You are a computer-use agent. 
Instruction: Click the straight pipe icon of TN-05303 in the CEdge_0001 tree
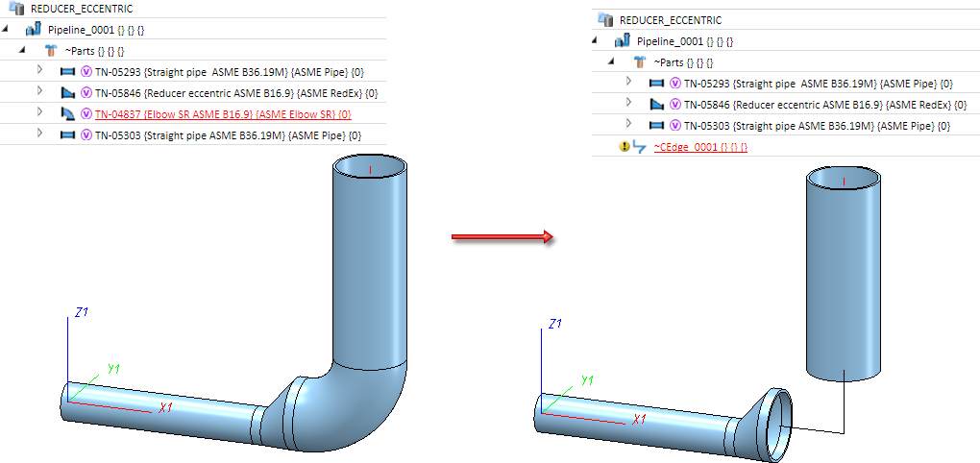coord(655,125)
